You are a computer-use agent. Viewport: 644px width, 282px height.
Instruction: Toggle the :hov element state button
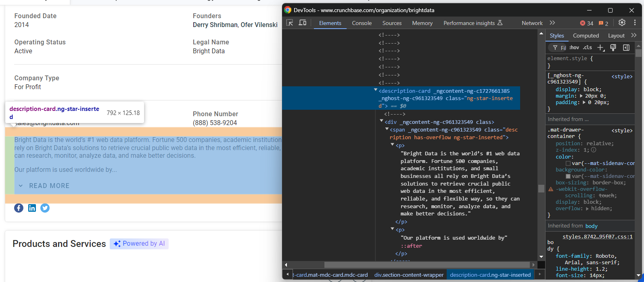pyautogui.click(x=574, y=48)
